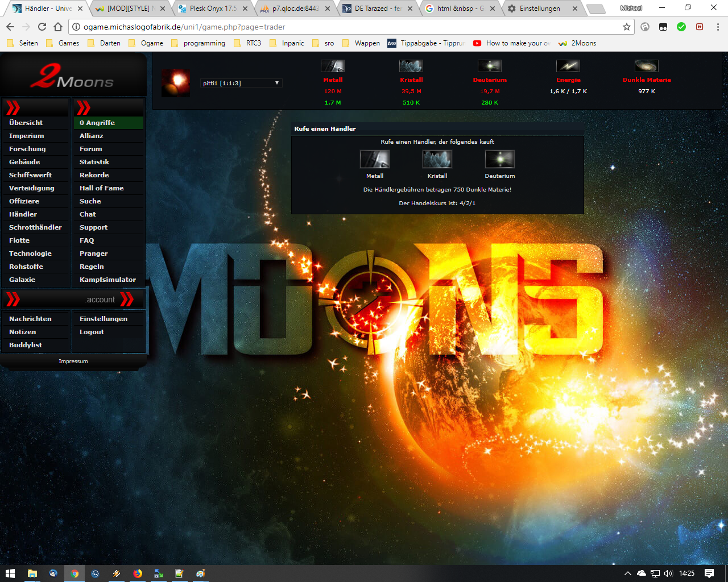Open the 2Moons bookmark

[577, 43]
